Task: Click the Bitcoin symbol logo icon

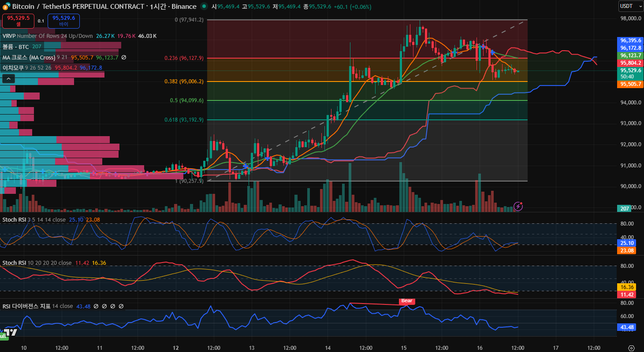Action: (6, 7)
